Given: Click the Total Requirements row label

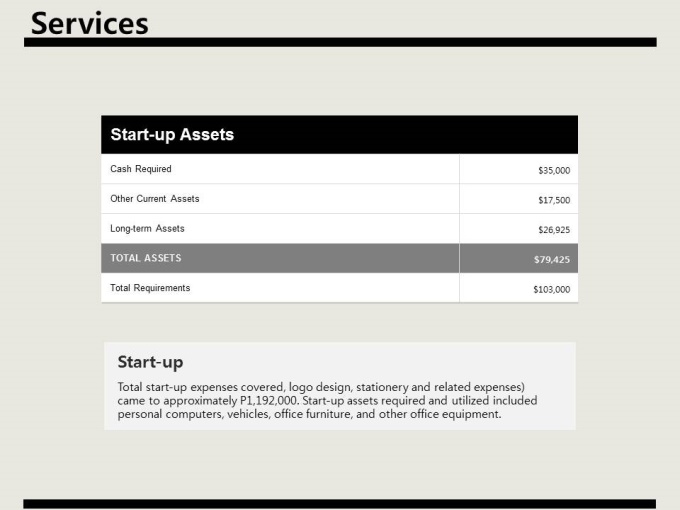Looking at the screenshot, I should coord(150,288).
